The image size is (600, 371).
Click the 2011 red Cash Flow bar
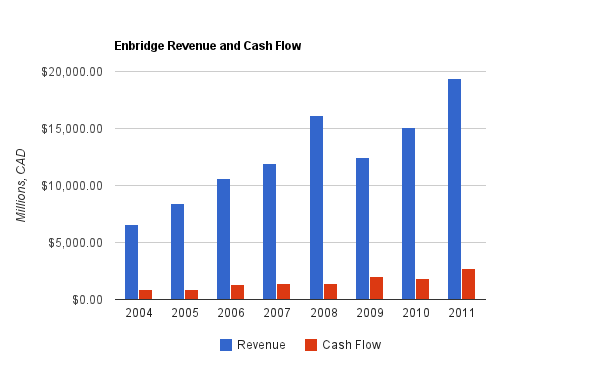pyautogui.click(x=468, y=284)
